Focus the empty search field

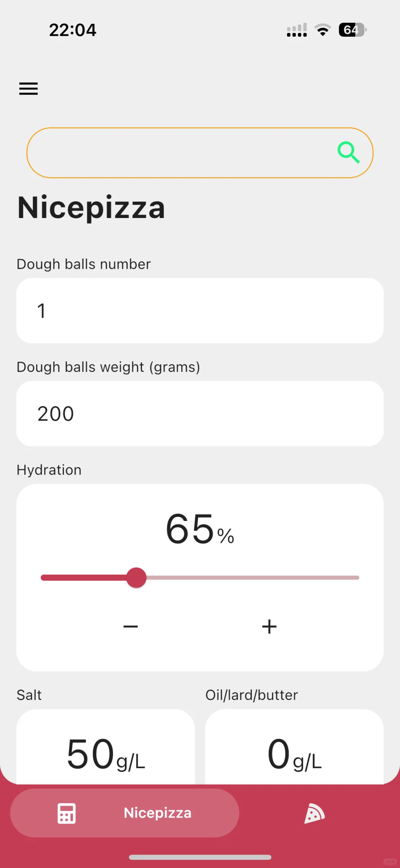click(178, 153)
